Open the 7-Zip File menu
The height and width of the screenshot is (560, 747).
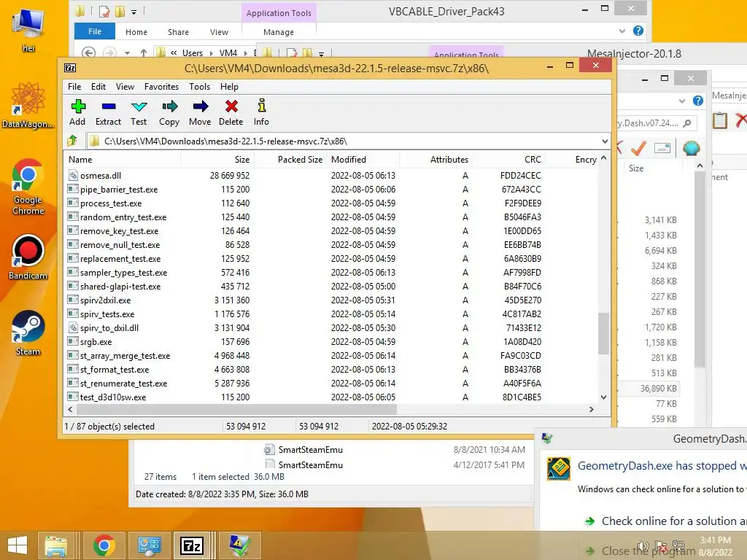74,87
